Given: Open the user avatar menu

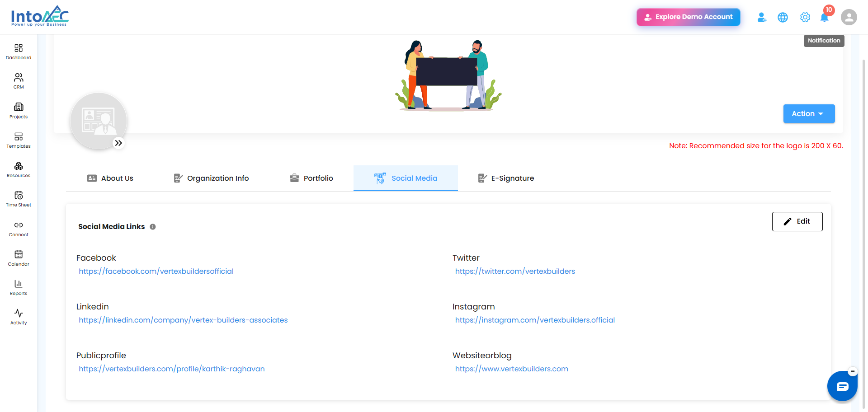Looking at the screenshot, I should pos(849,17).
